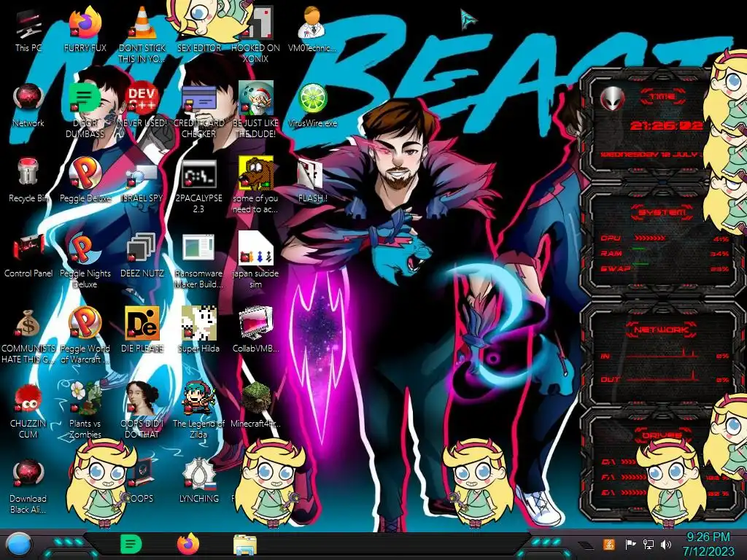Viewport: 747px width, 560px height.
Task: Launch The Legend of Zilda
Action: pos(198,411)
